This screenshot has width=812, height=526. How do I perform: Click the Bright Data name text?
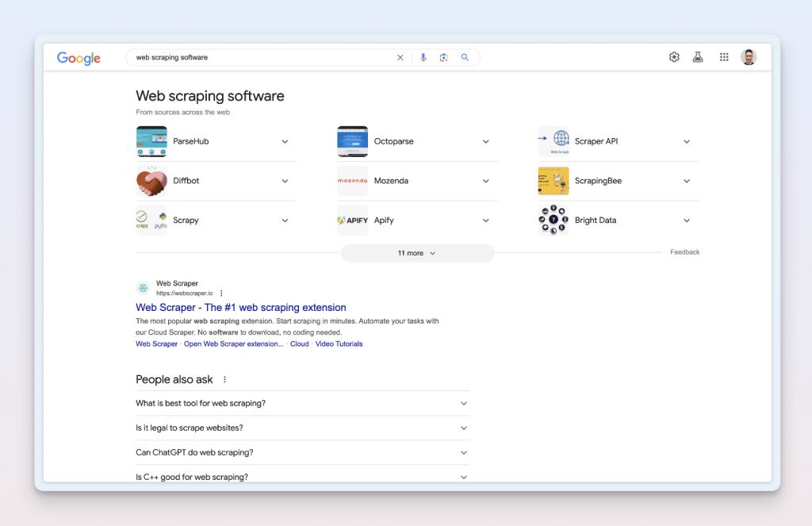pos(596,221)
